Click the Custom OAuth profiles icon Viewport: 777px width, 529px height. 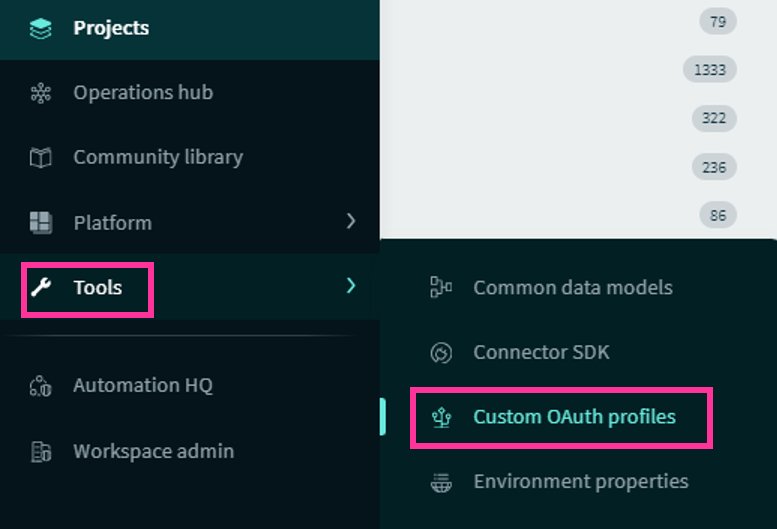(441, 417)
